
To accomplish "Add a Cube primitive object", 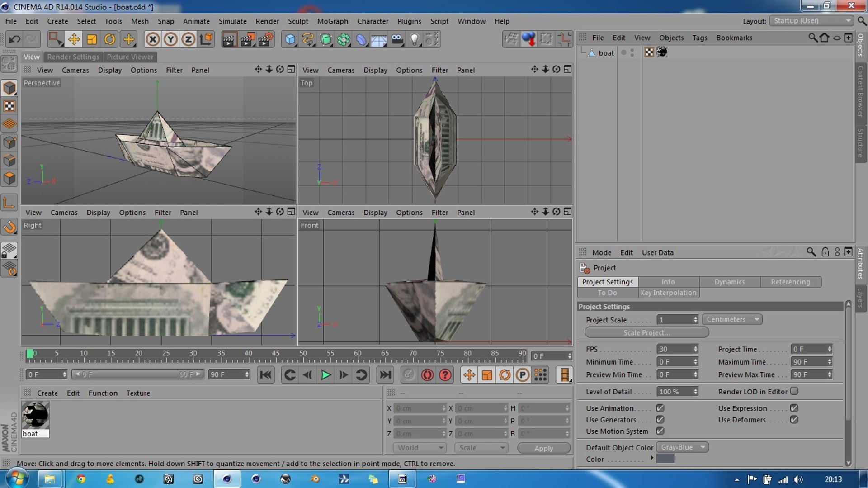I will pyautogui.click(x=290, y=39).
